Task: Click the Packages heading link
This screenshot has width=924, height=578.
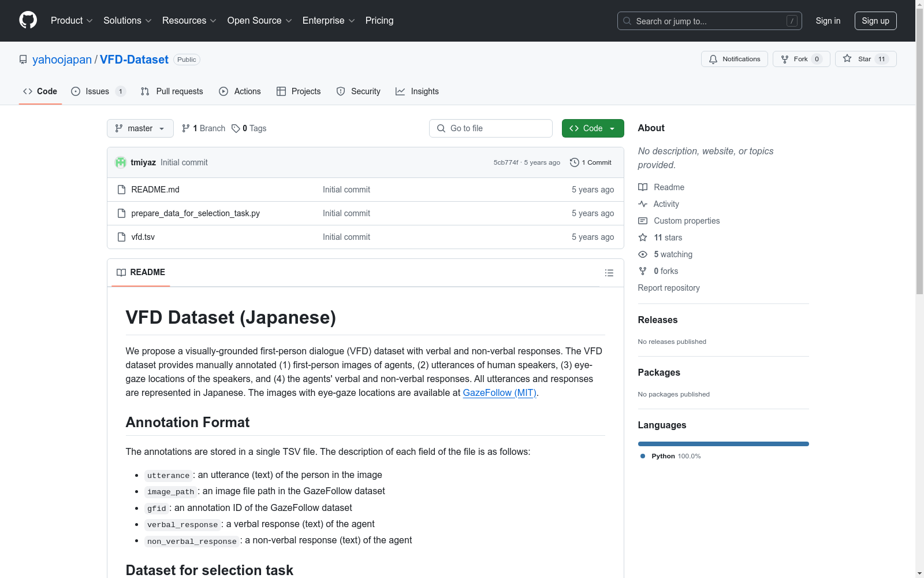Action: 659,372
